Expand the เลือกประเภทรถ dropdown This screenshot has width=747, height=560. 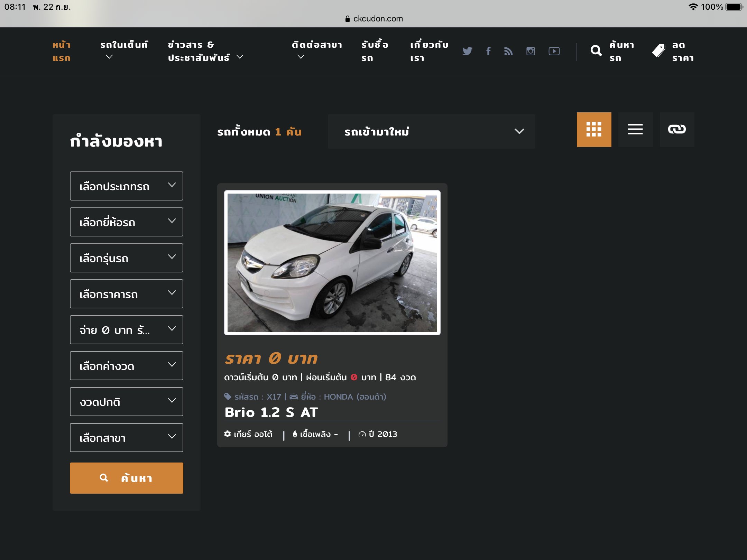pos(127,186)
